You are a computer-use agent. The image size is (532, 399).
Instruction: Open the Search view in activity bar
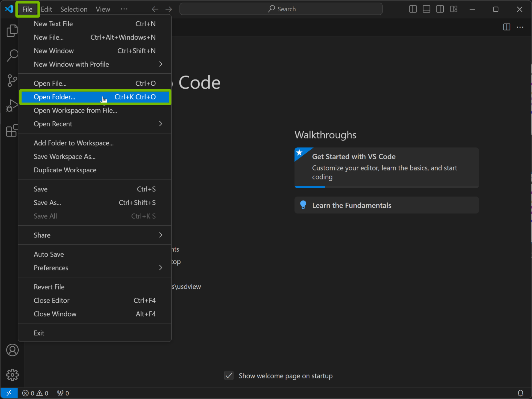click(x=12, y=55)
